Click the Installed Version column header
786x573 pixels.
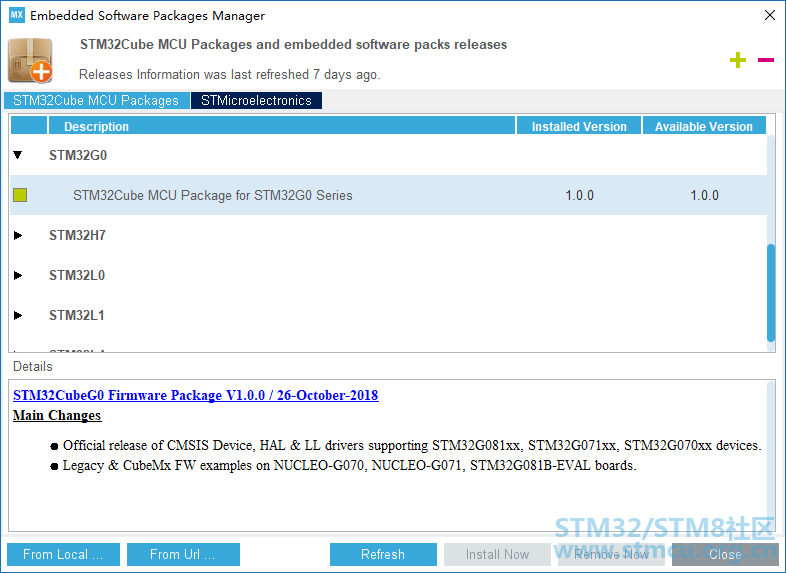[x=579, y=126]
